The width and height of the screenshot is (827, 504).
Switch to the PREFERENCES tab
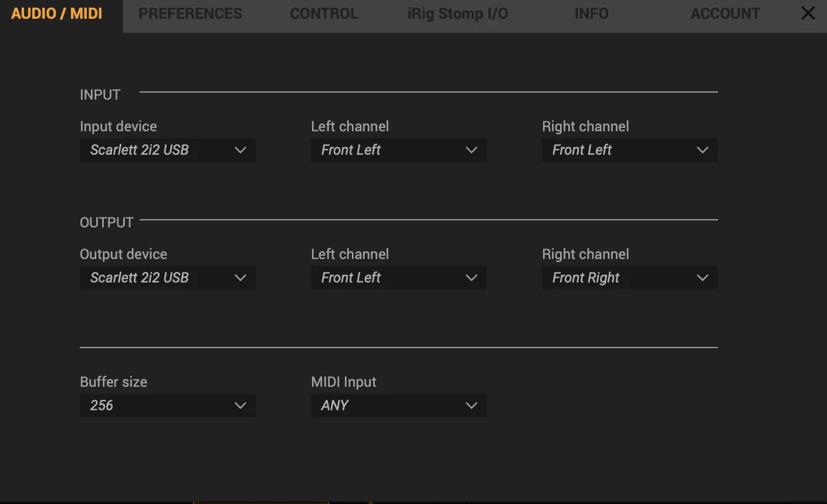coord(190,13)
